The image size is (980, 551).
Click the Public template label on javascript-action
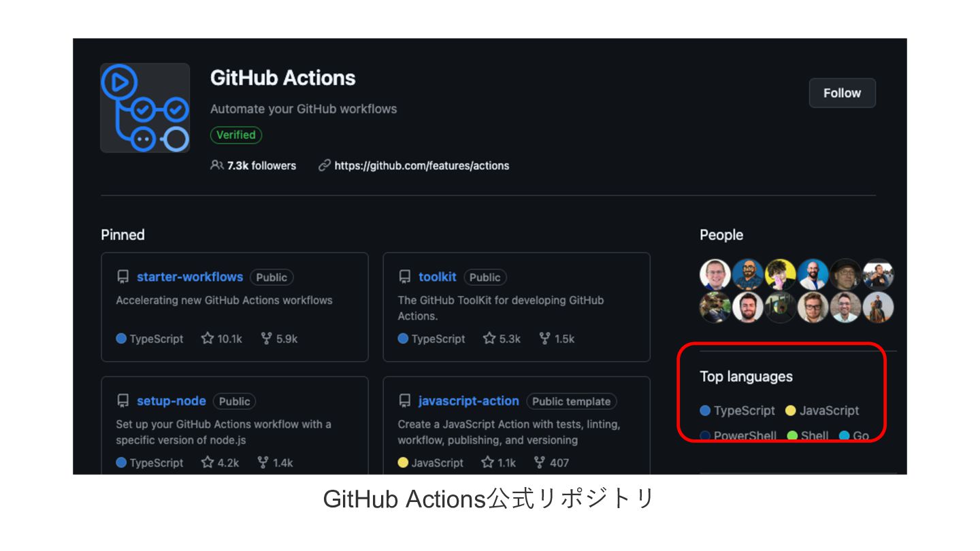(x=571, y=401)
